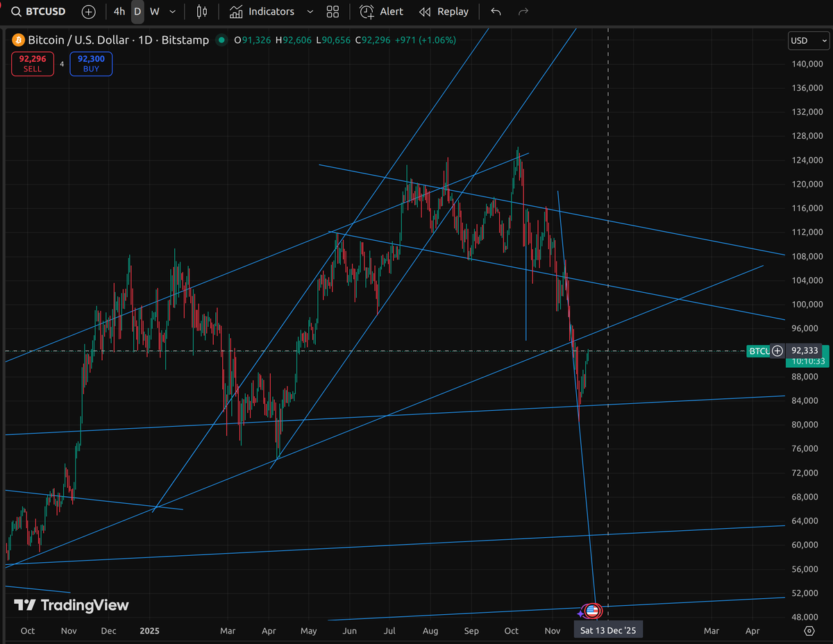Open the indicator templates grid icon
The width and height of the screenshot is (833, 644).
click(333, 11)
